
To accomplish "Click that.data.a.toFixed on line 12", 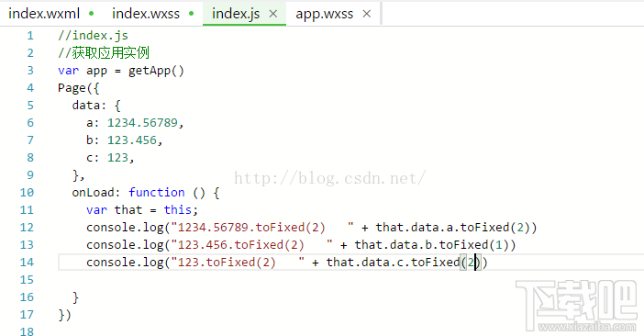I will point(442,228).
